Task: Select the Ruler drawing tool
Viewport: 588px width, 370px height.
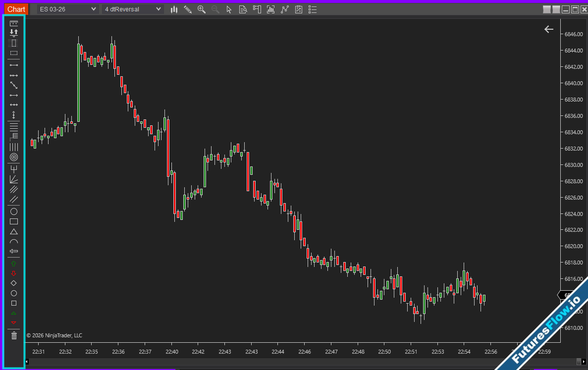Action: click(x=14, y=23)
